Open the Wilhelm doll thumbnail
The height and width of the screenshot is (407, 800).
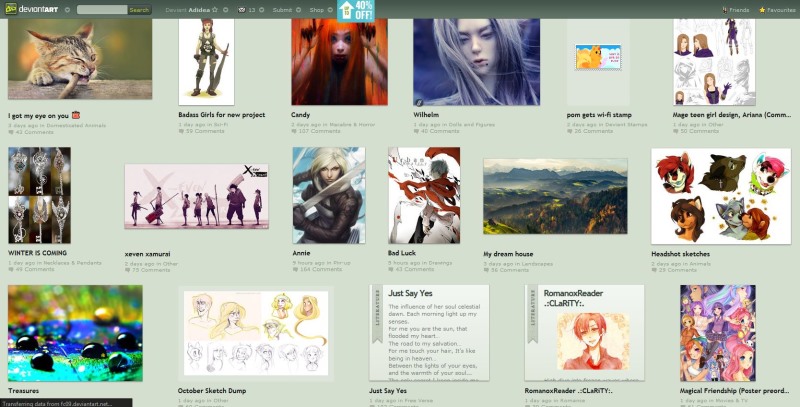tap(477, 62)
